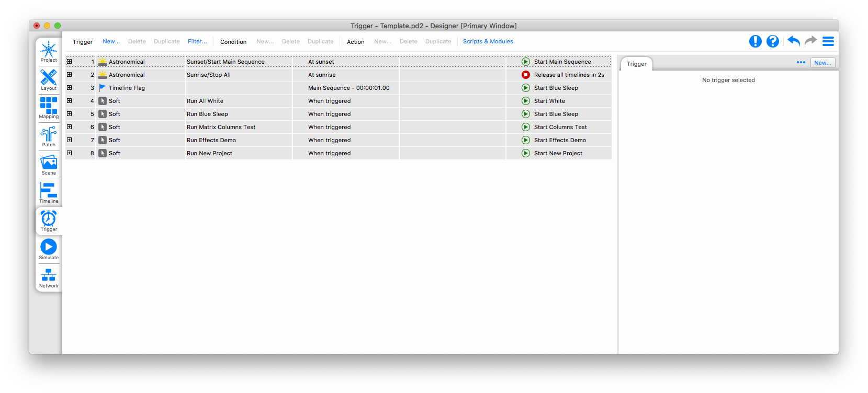
Task: Open the hamburger main menu
Action: pyautogui.click(x=828, y=41)
